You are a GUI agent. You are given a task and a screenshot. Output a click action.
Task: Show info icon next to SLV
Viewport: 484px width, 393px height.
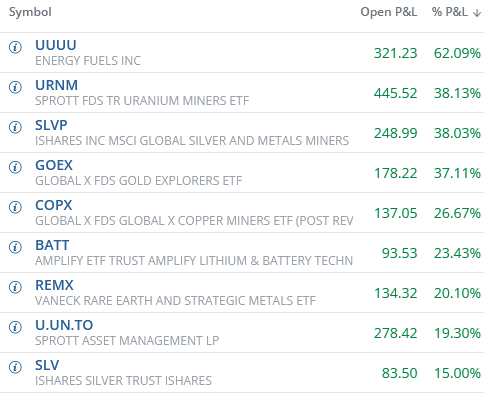click(x=15, y=367)
